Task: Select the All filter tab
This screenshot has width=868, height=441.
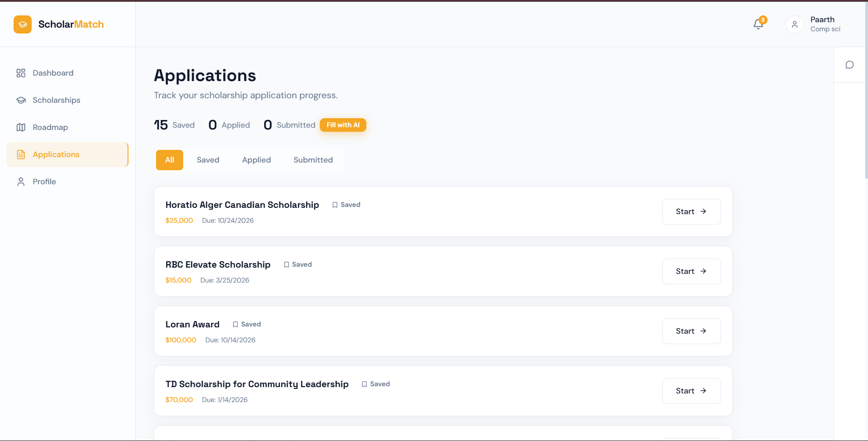Action: point(170,160)
